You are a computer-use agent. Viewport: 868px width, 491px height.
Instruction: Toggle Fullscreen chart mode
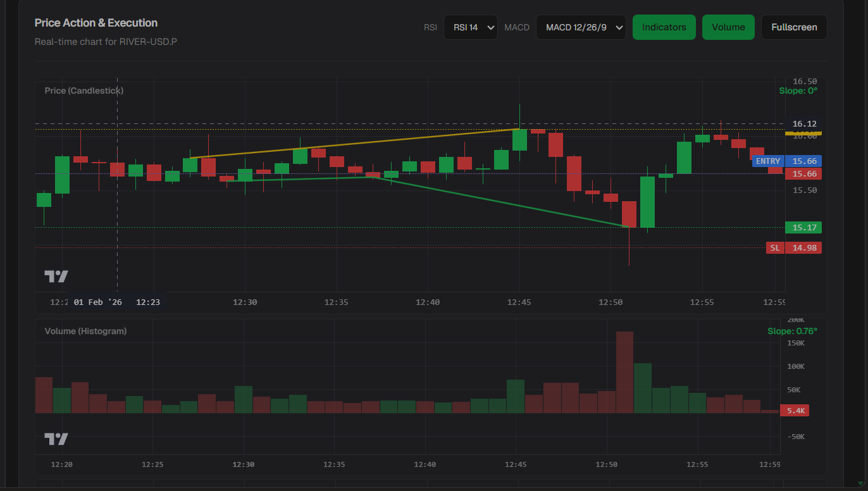pos(794,27)
